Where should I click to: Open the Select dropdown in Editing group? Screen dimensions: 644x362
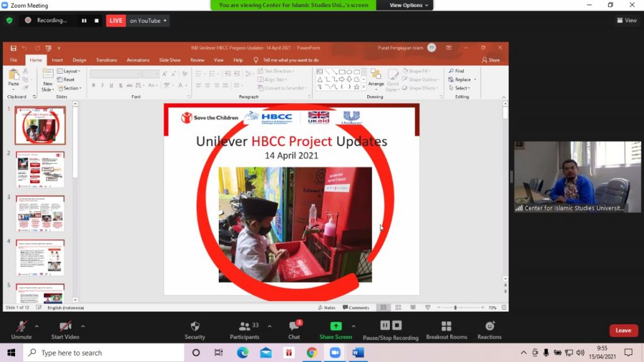point(460,88)
